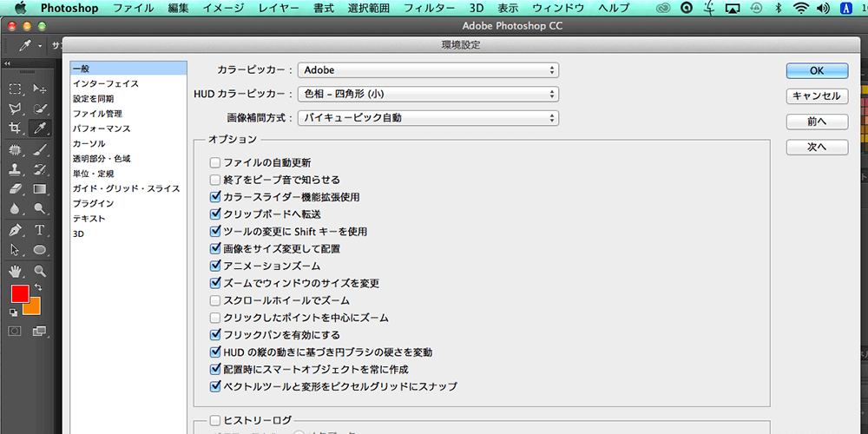Select the History Brush tool

click(39, 169)
